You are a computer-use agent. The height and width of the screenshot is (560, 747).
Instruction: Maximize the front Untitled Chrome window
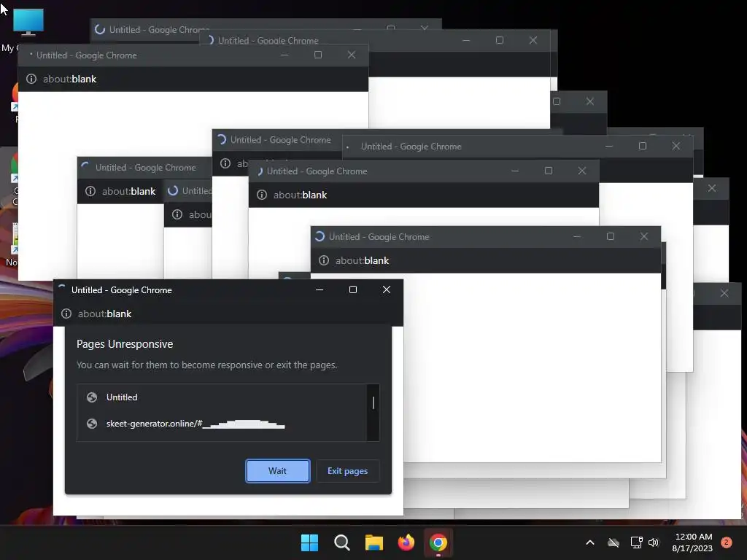pyautogui.click(x=353, y=289)
